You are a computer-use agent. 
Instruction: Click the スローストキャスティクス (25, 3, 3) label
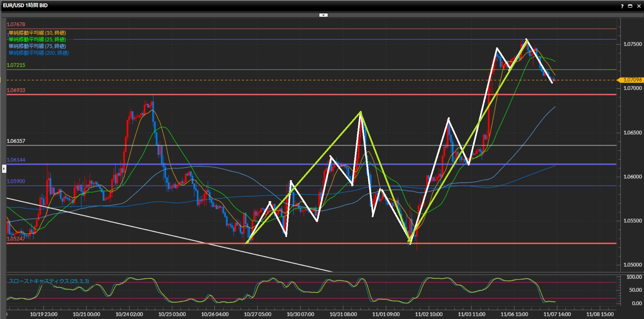tap(49, 281)
